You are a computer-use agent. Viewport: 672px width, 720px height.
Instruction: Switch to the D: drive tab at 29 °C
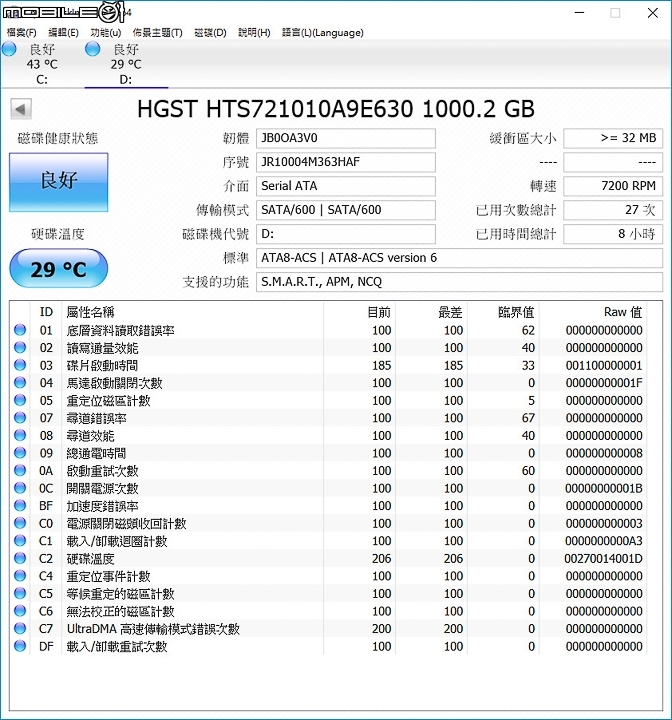tap(126, 64)
